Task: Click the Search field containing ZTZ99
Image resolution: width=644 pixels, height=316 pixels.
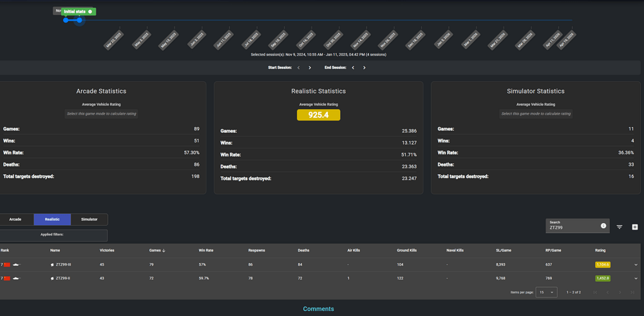Action: tap(578, 226)
